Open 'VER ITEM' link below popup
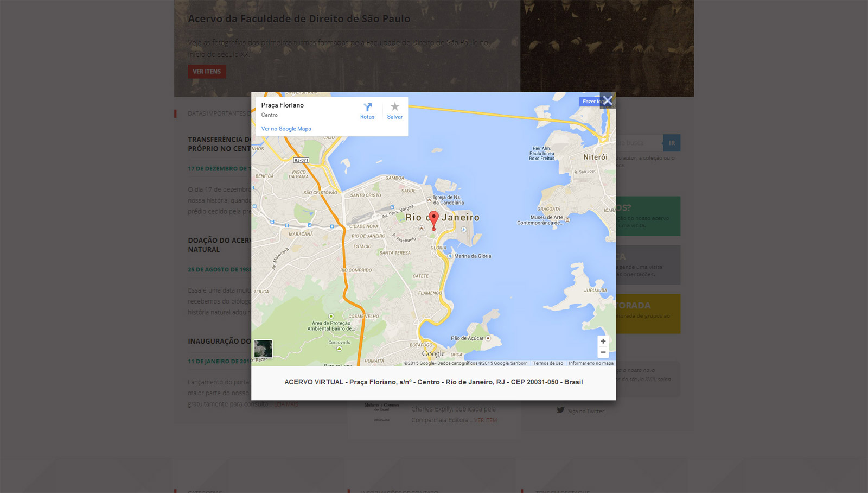868x493 pixels. 485,420
